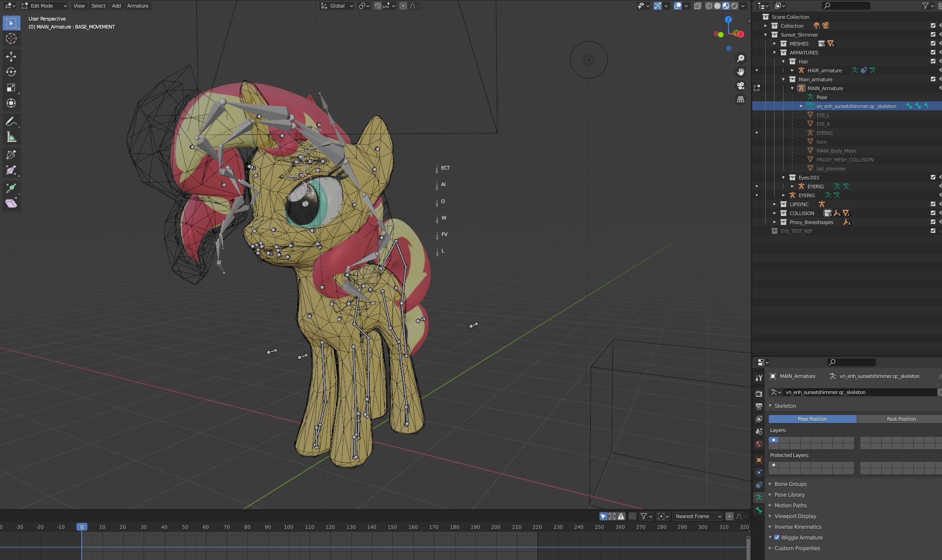
Task: Click the pan hand gizmo
Action: [741, 72]
